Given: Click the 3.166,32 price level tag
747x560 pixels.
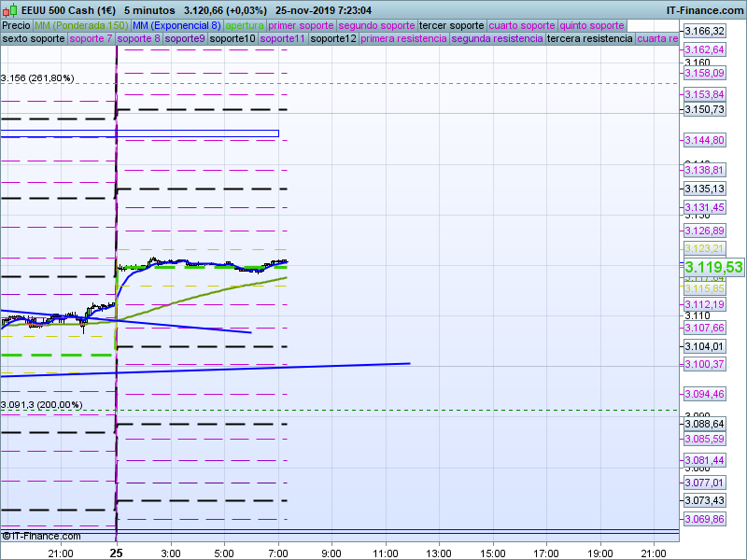Looking at the screenshot, I should (705, 31).
